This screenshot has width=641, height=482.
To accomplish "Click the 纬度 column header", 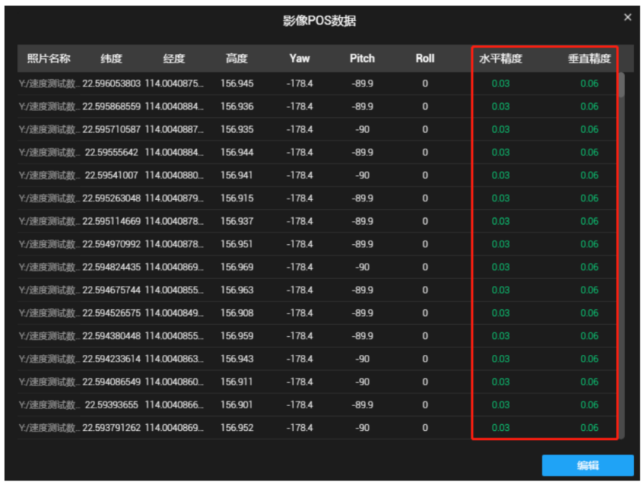I will [x=111, y=59].
